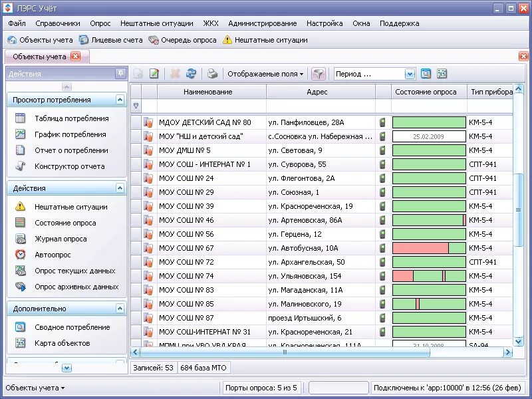Collapse the Дополнительно section
The width and height of the screenshot is (532, 399).
coord(120,309)
